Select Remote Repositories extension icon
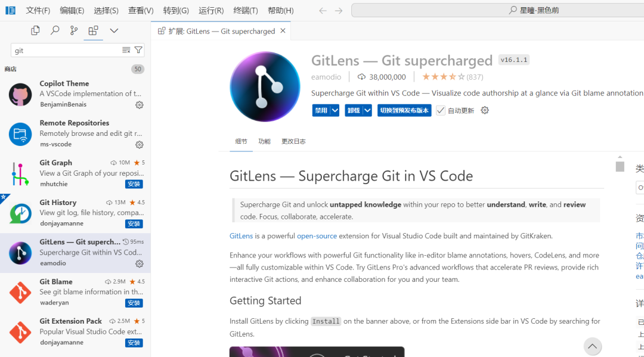 click(20, 134)
